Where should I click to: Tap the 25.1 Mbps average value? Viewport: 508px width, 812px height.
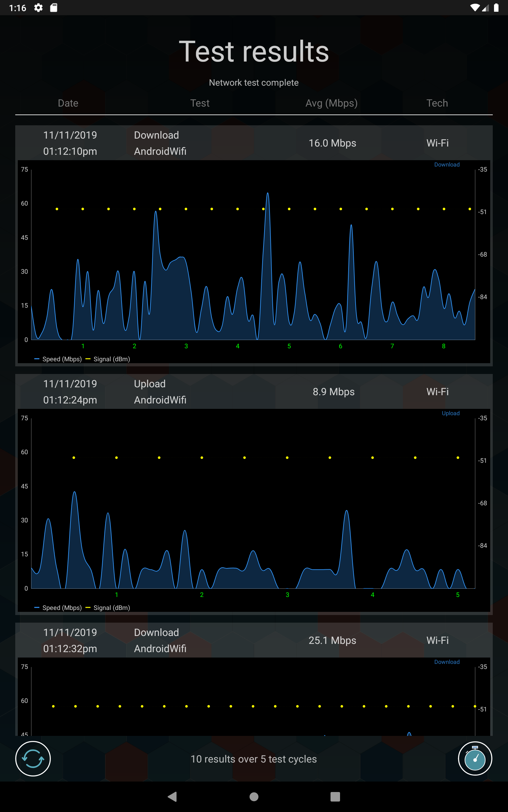coord(332,640)
